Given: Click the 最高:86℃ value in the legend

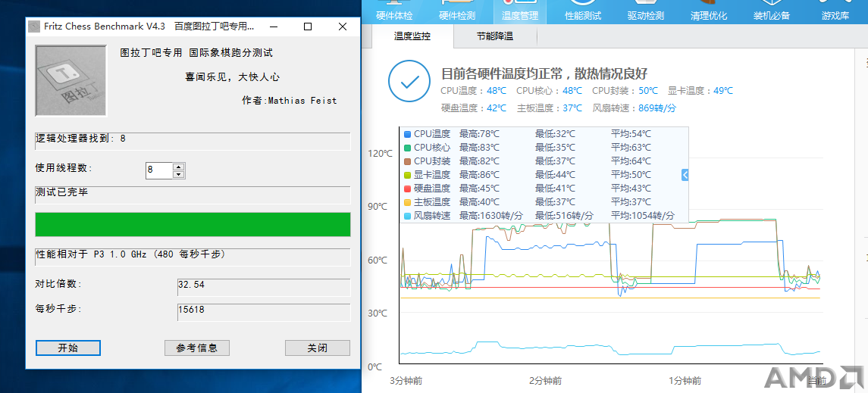Looking at the screenshot, I should point(479,175).
